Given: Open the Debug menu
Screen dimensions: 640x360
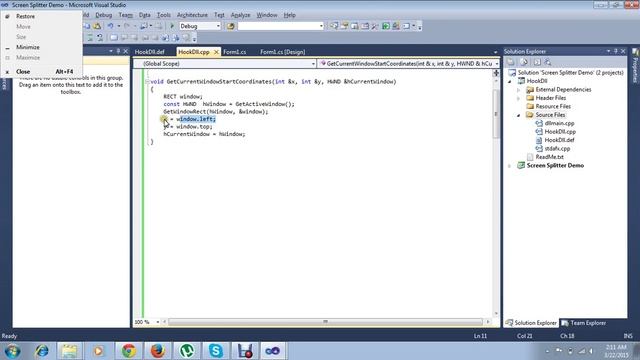Looking at the screenshot, I should click(103, 15).
